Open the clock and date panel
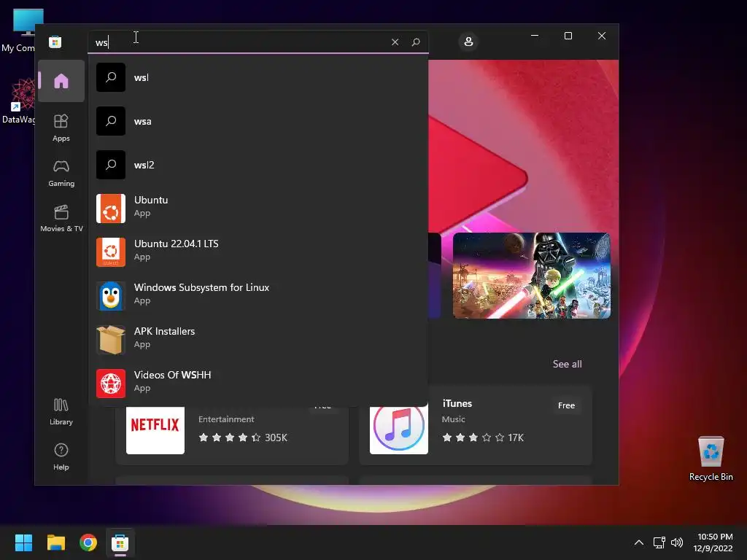 tap(713, 542)
